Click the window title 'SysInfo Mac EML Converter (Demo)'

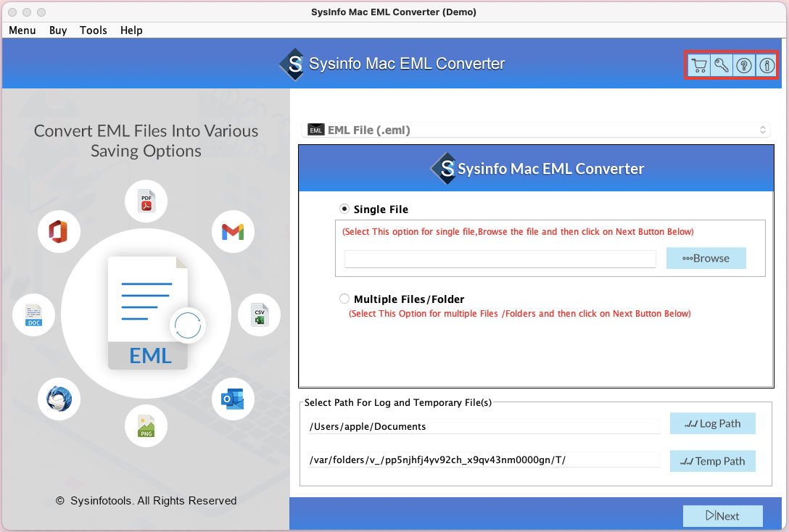(394, 12)
